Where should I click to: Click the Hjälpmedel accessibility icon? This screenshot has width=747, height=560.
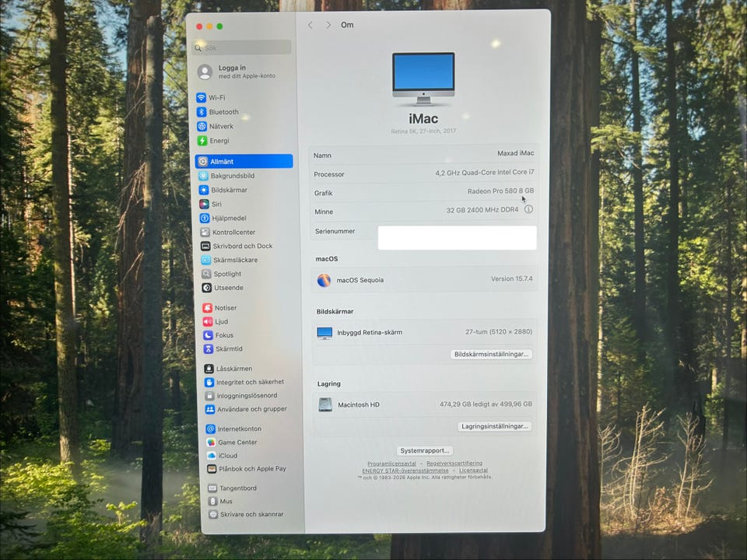[205, 218]
